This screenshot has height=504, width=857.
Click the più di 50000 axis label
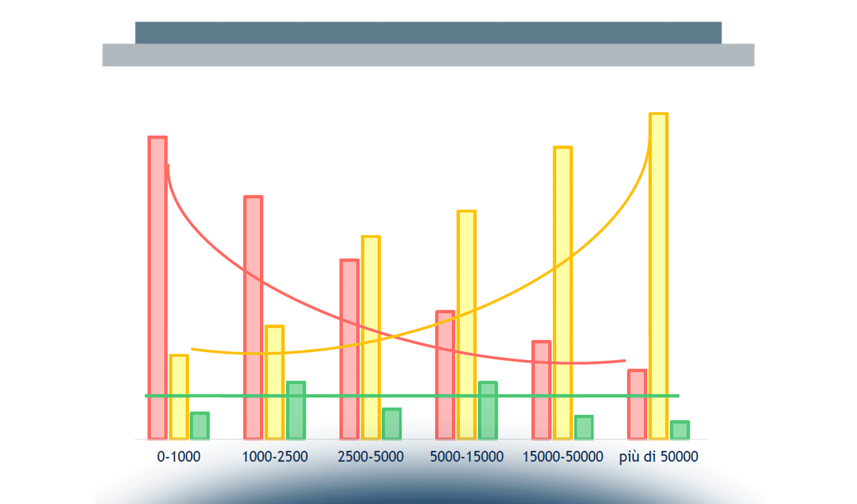(x=658, y=457)
